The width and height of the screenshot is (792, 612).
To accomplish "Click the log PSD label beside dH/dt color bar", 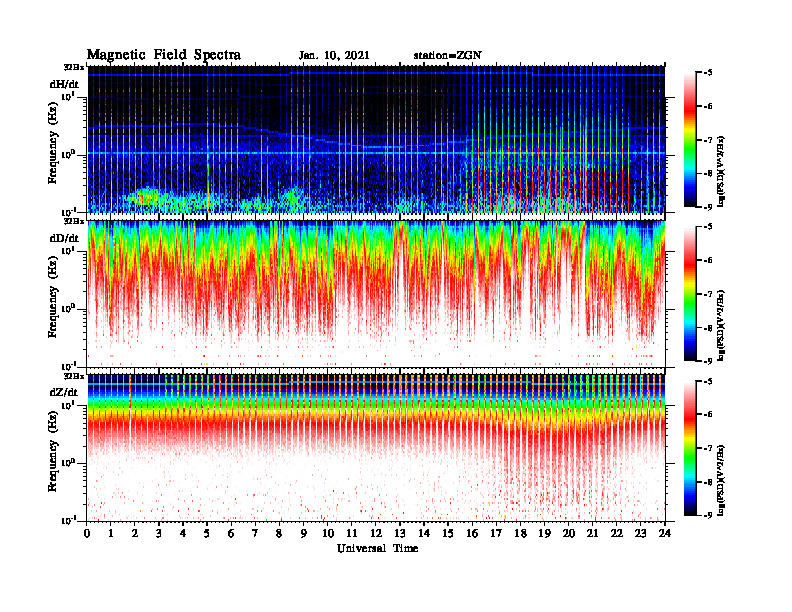I will click(x=721, y=172).
